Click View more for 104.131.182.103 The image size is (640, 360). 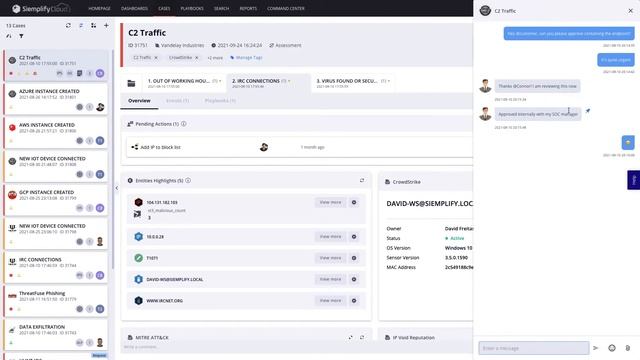(330, 202)
